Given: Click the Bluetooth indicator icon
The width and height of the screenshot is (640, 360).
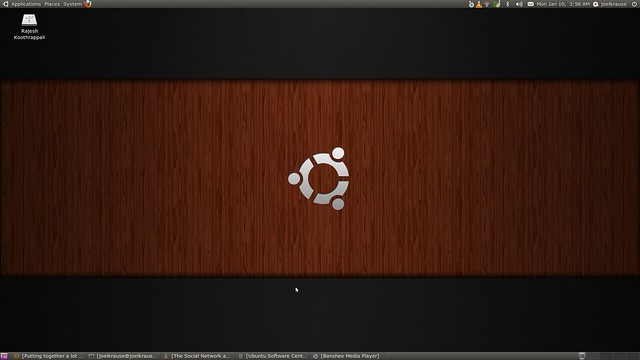Looking at the screenshot, I should 508,4.
